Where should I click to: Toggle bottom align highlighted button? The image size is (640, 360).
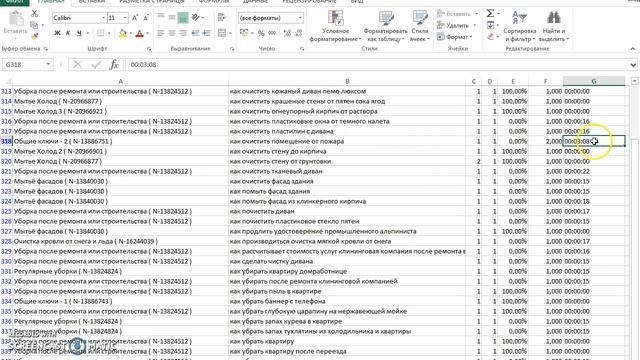[x=183, y=17]
